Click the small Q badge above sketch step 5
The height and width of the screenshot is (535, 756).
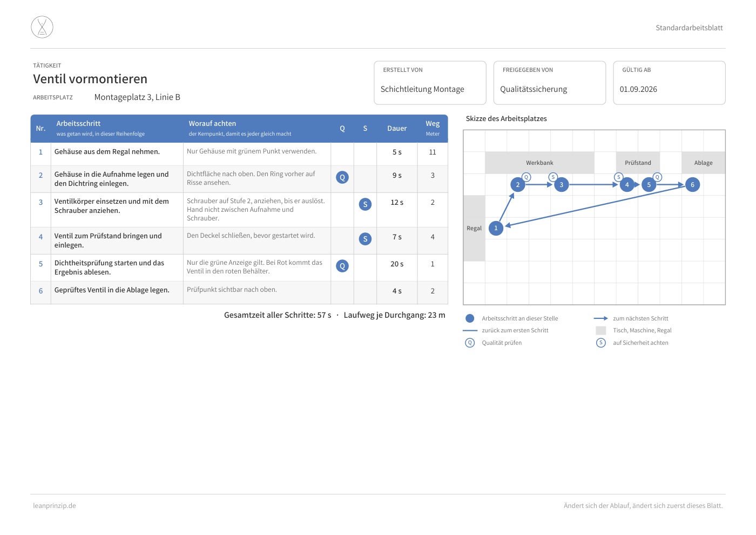pyautogui.click(x=657, y=177)
